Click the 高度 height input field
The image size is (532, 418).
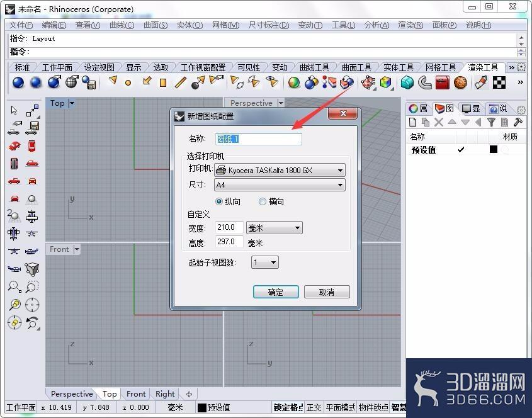coord(229,242)
